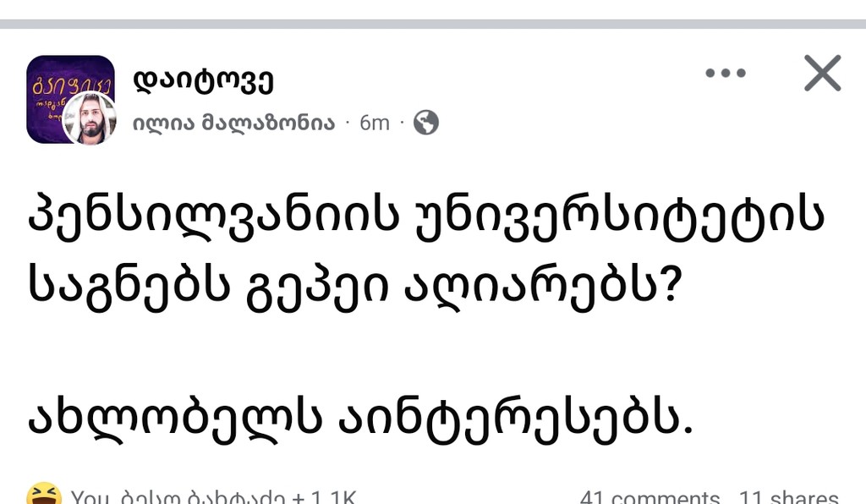
Task: Click the laughing Haha reaction emoji
Action: (42, 496)
